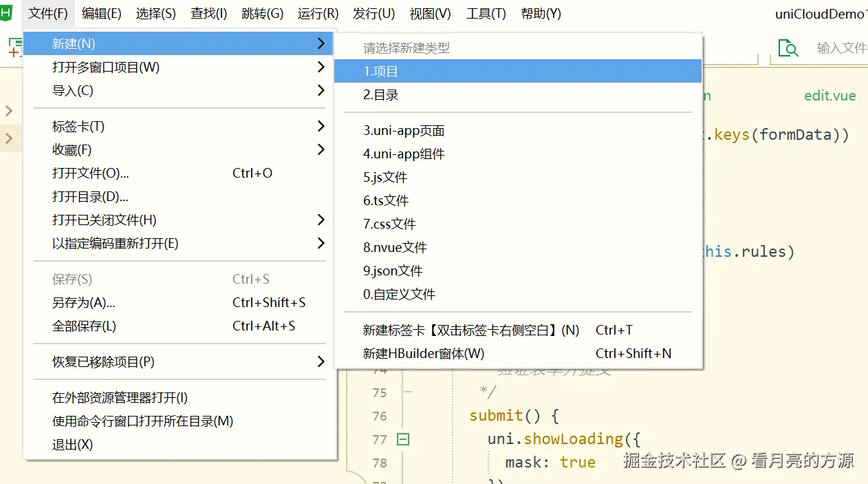Open the 编辑(E) menu

coord(101,13)
